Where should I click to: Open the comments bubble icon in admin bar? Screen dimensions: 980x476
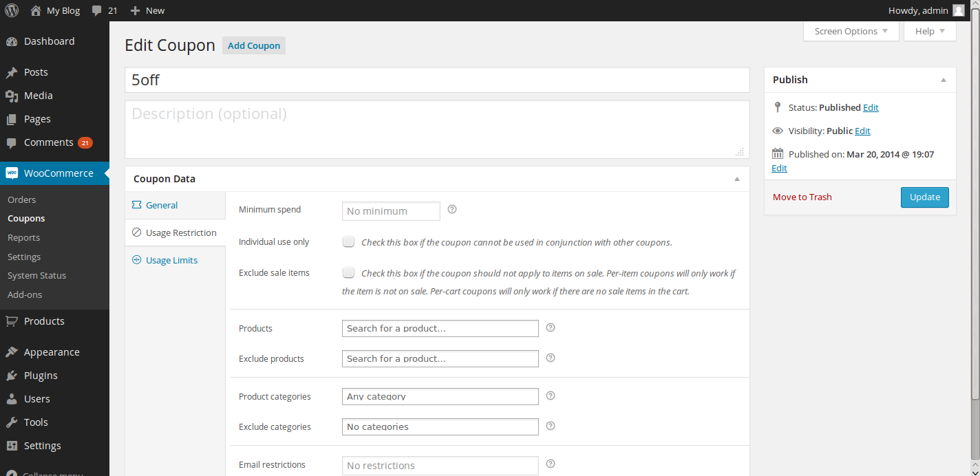point(97,10)
